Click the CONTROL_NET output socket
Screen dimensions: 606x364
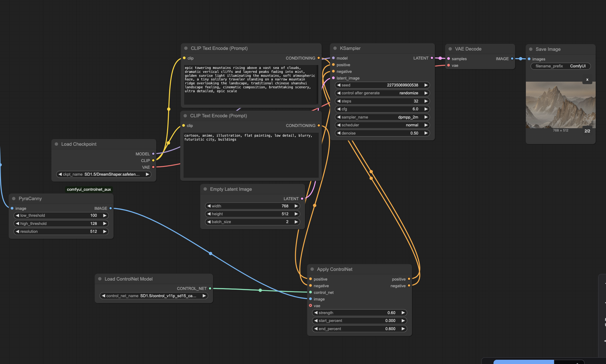pos(210,288)
